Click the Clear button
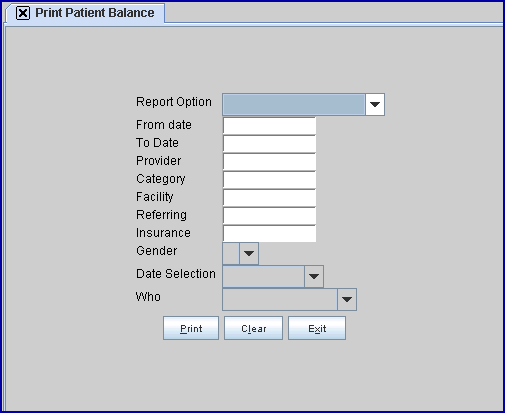 click(253, 328)
